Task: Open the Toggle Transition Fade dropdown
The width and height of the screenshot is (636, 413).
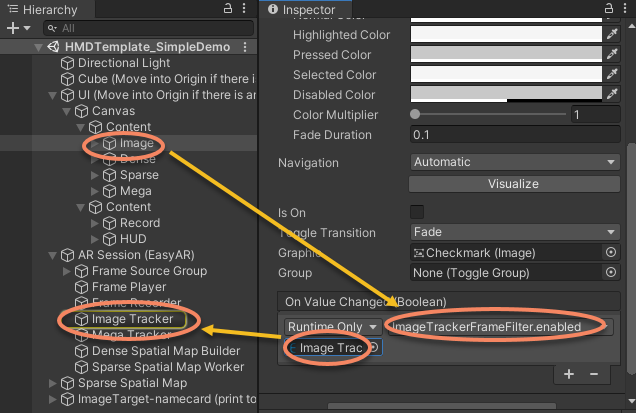Action: tap(514, 233)
